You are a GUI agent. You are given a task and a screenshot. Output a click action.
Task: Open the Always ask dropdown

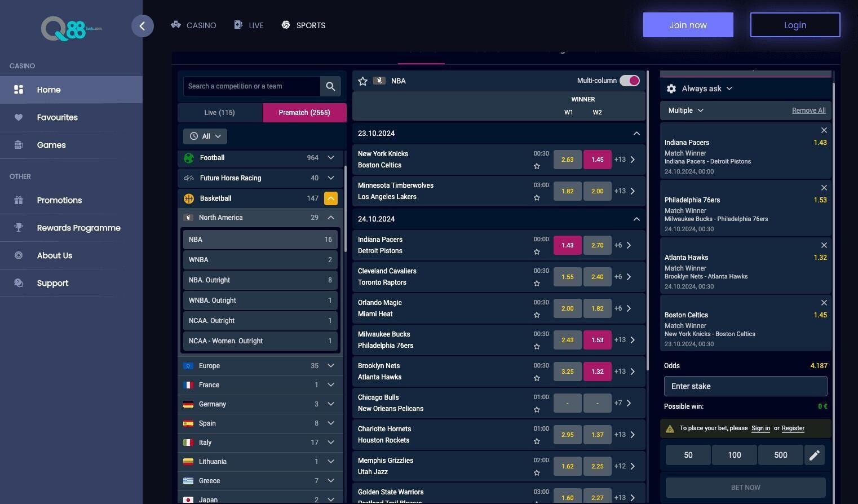tap(707, 89)
